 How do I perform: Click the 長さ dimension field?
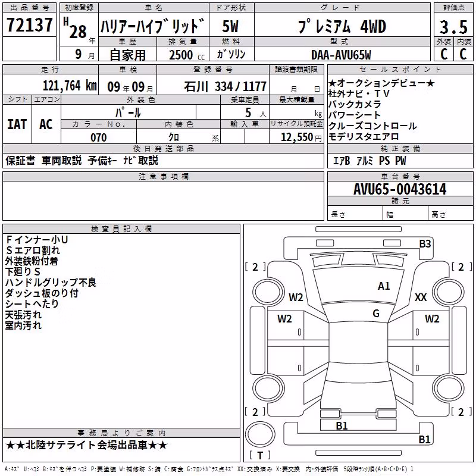(x=355, y=213)
